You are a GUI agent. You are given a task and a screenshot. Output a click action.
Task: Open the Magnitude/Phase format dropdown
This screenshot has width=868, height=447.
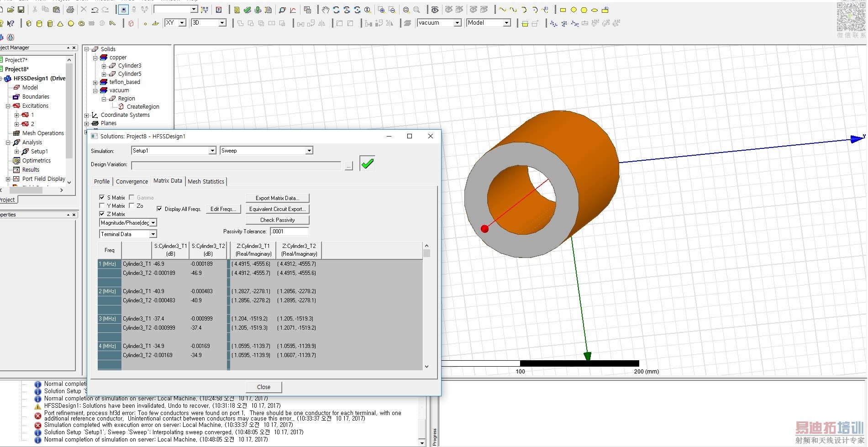[x=153, y=222]
